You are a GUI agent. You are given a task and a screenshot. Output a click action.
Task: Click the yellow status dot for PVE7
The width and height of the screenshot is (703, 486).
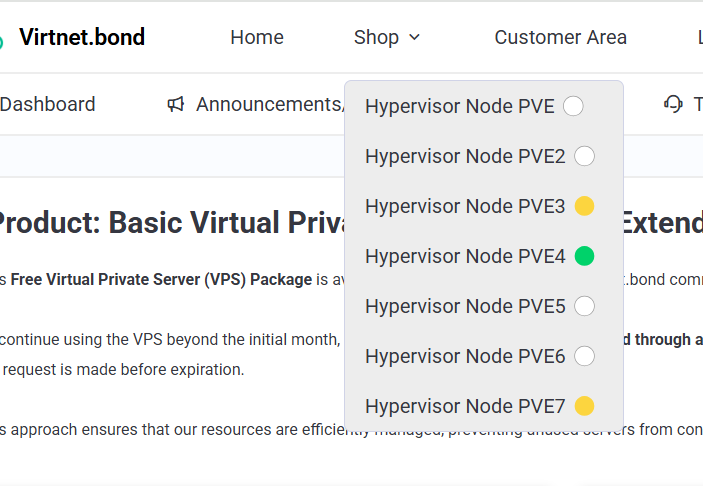click(x=585, y=406)
